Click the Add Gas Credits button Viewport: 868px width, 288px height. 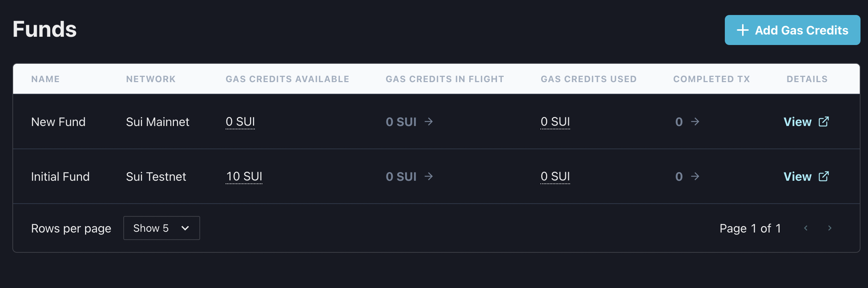[x=792, y=30]
